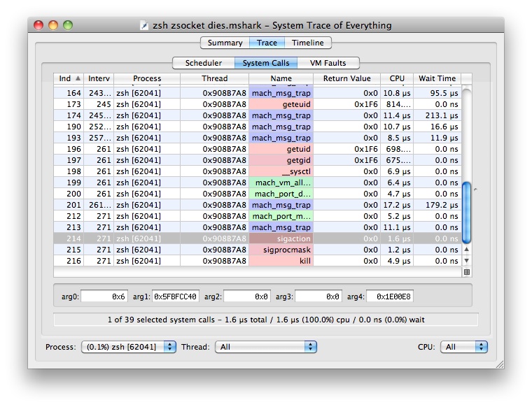Click the vertical scrollbar thumb in the table
This screenshot has width=532, height=407.
(466, 213)
